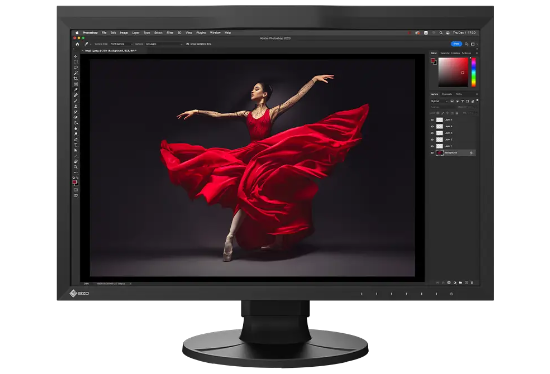Click the open document's title tab
The width and height of the screenshot is (550, 374).
pos(109,51)
